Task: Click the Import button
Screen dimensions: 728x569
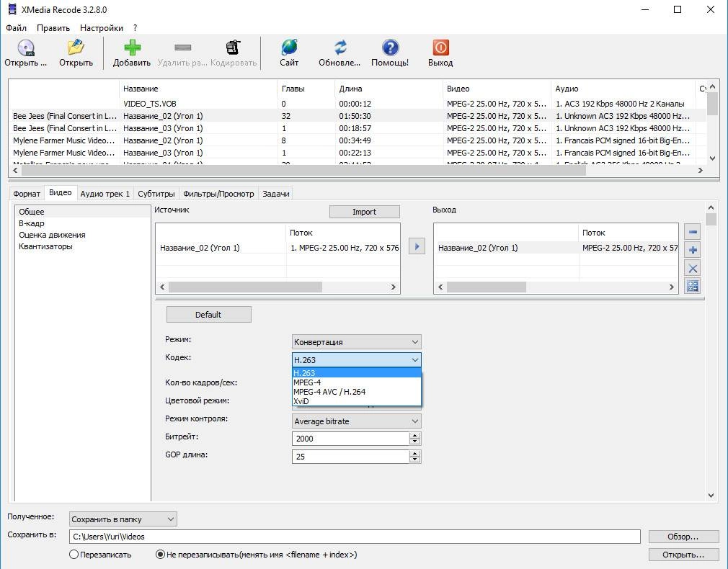Action: pyautogui.click(x=365, y=212)
